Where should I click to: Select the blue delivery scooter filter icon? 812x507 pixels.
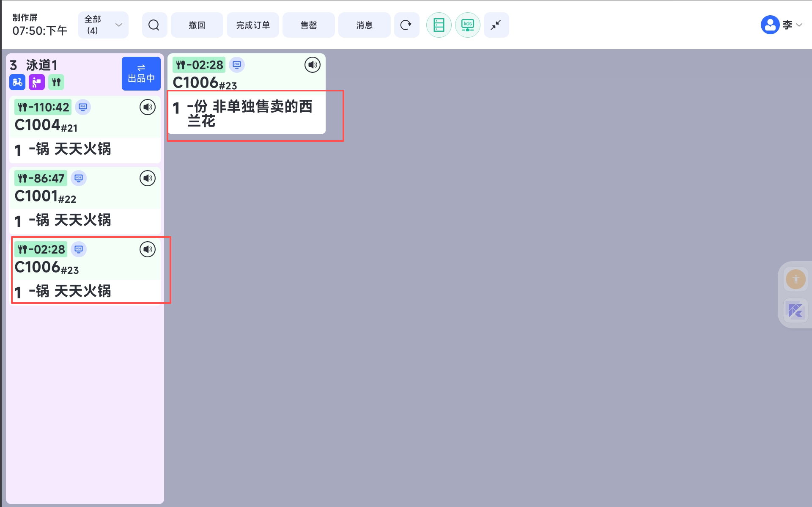click(x=17, y=82)
